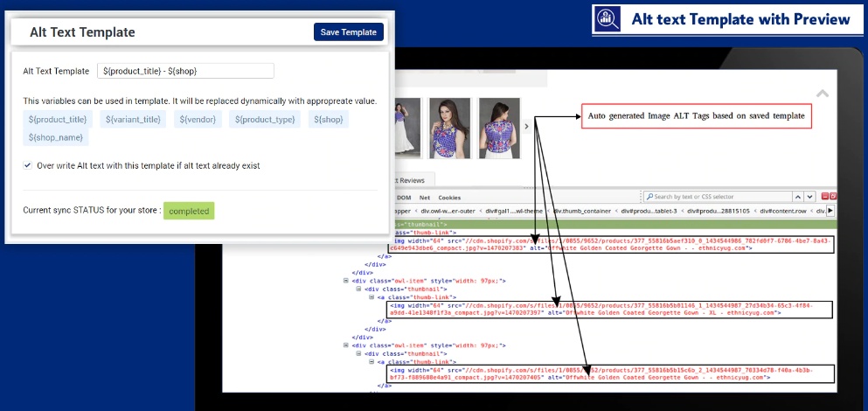
Task: Toggle overwrite existing alt text checkbox
Action: [x=28, y=165]
